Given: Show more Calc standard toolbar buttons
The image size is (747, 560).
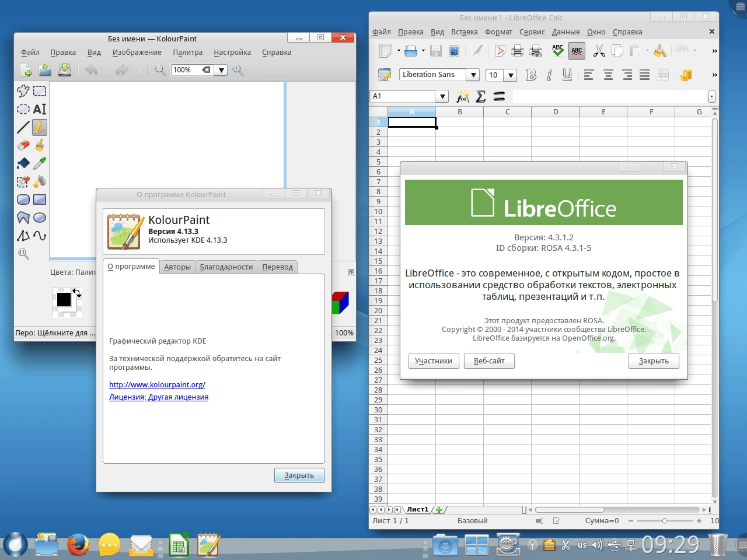Looking at the screenshot, I should [x=714, y=51].
